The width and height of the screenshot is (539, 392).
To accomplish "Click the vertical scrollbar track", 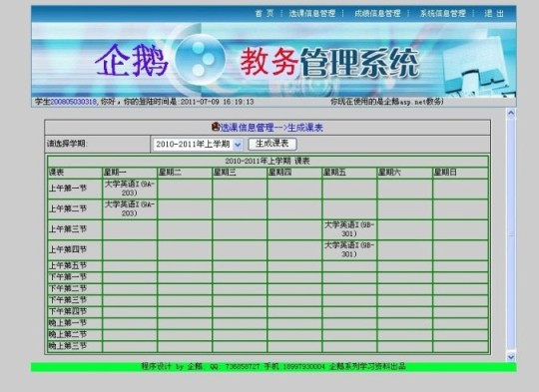I will pos(511,234).
